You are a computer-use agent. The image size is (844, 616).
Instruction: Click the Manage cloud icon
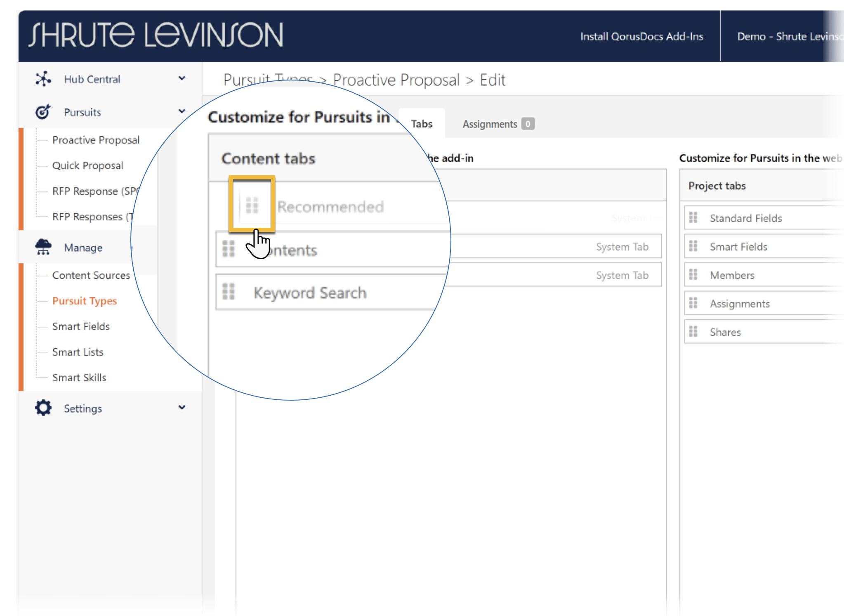43,247
